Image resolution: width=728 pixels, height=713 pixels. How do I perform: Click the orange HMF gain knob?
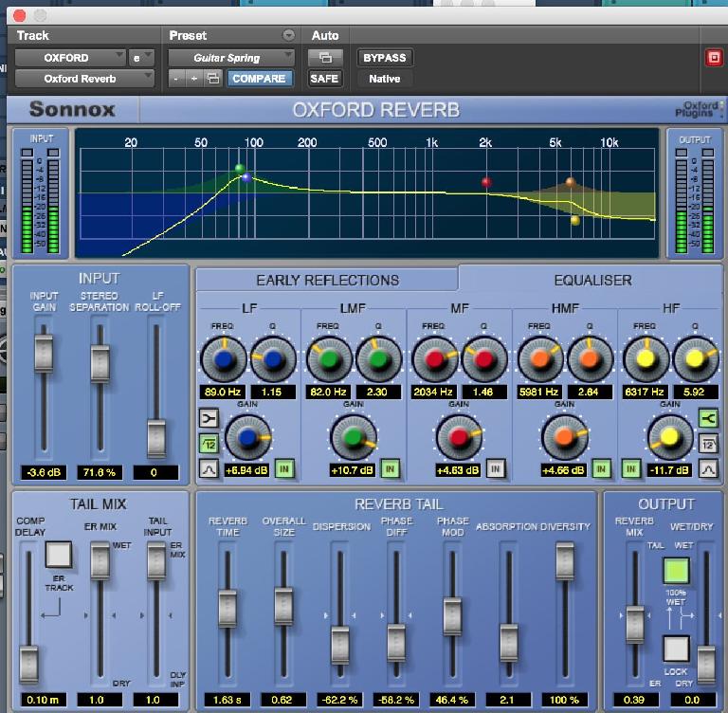tap(565, 437)
